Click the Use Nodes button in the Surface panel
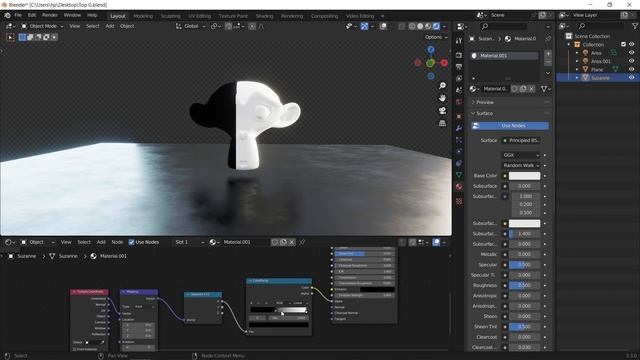Screen dimensions: 640x360 (x=509, y=126)
